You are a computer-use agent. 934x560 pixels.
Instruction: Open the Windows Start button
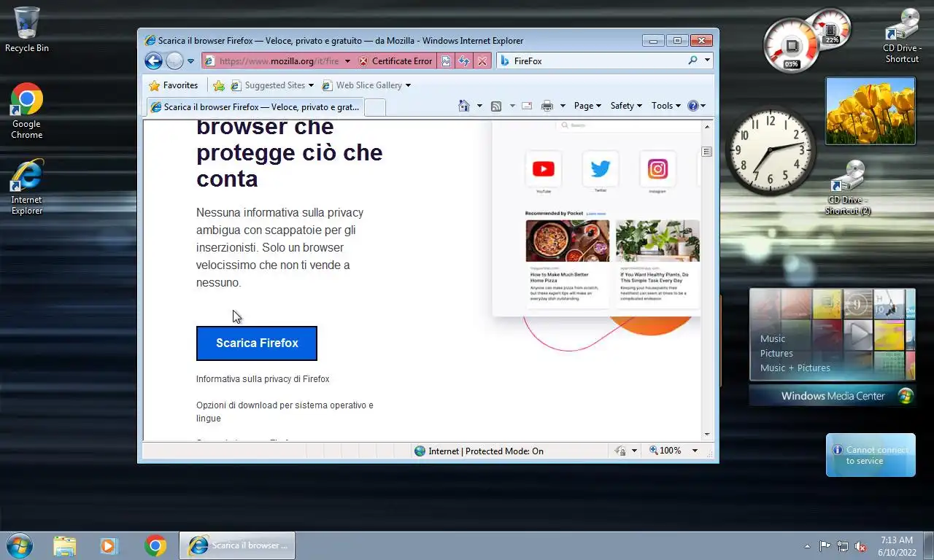(20, 545)
